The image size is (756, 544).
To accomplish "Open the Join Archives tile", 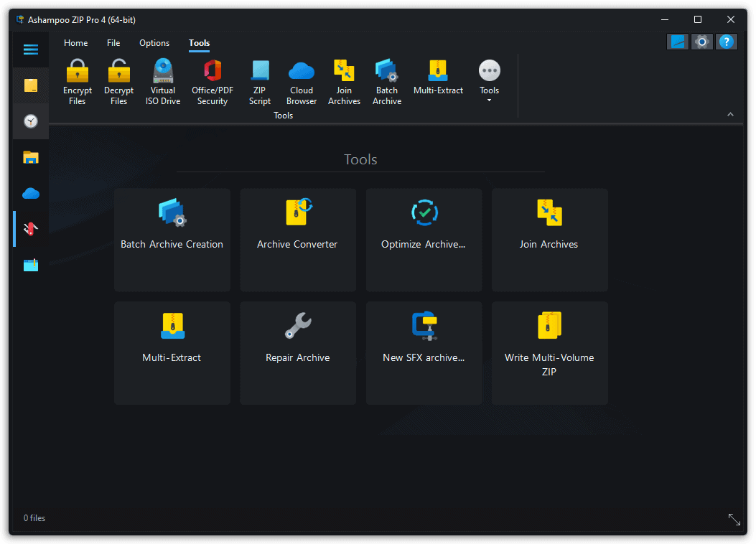I will point(550,240).
